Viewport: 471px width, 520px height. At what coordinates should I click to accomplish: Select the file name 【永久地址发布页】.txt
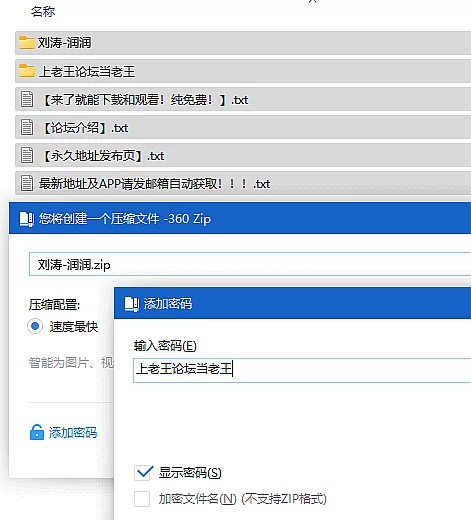point(103,156)
